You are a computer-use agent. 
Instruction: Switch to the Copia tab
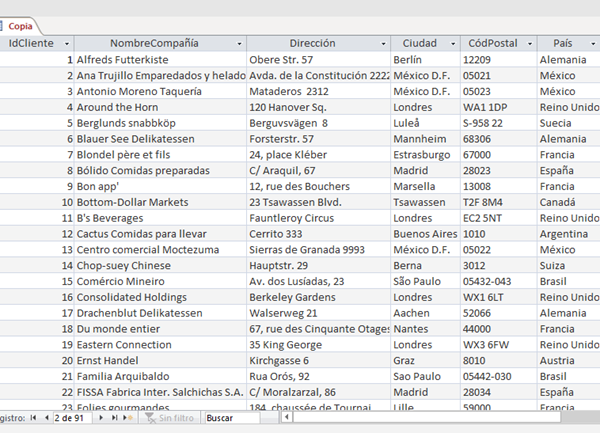[21, 25]
